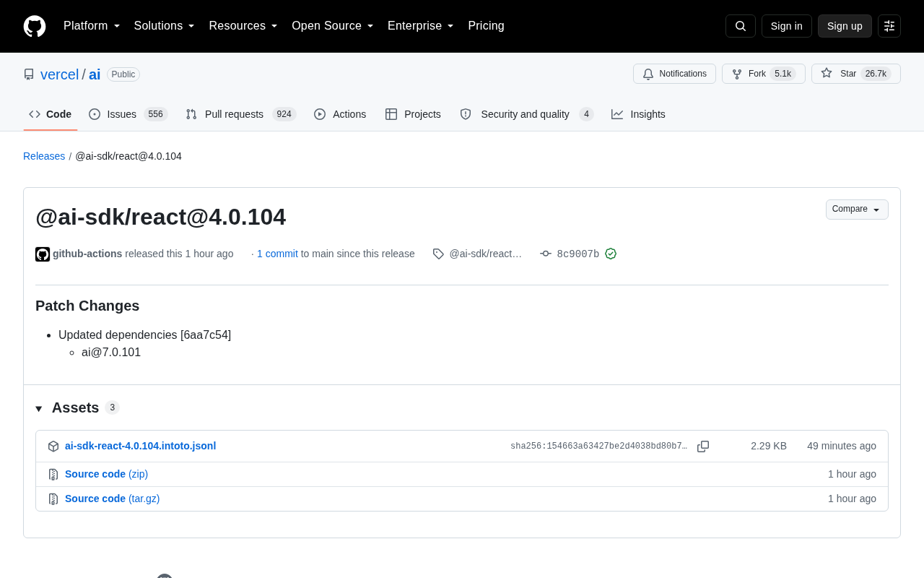
Task: Star the vercel/ai repository
Action: click(x=856, y=74)
